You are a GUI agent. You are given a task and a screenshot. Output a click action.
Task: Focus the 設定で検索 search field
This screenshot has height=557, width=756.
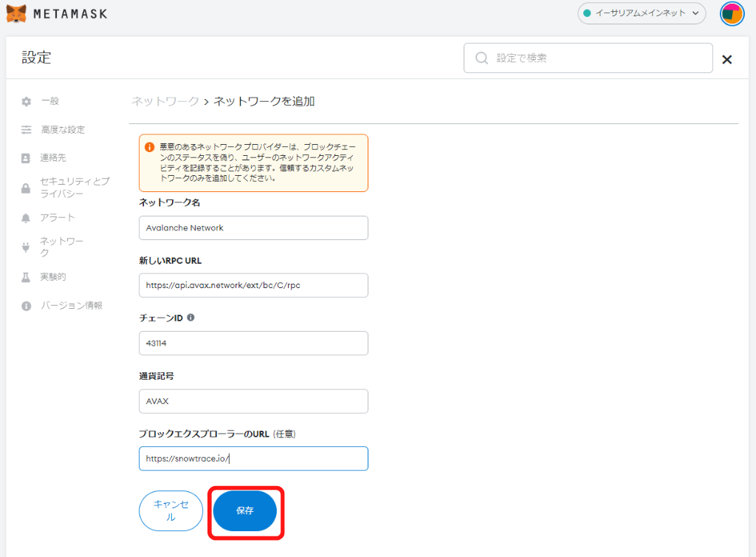coord(588,58)
